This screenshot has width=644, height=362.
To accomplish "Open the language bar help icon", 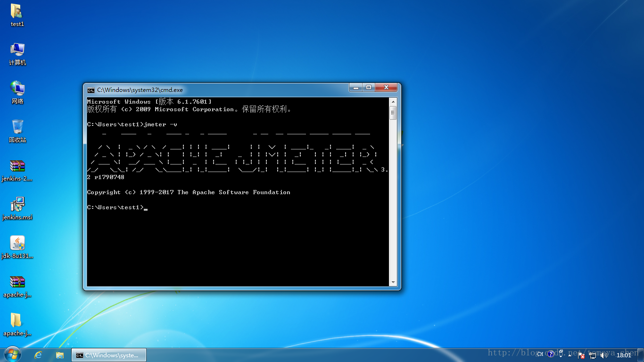I will pyautogui.click(x=551, y=354).
